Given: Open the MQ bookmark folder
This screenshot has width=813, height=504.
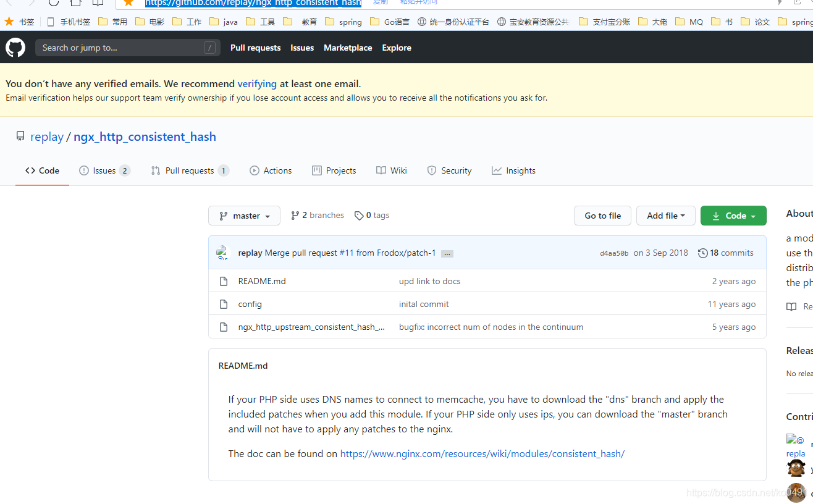Looking at the screenshot, I should click(x=689, y=22).
